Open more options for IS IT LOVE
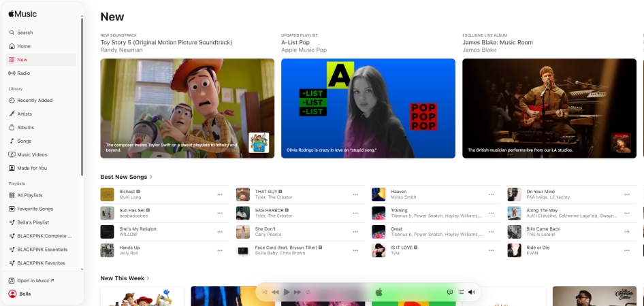 pos(492,250)
